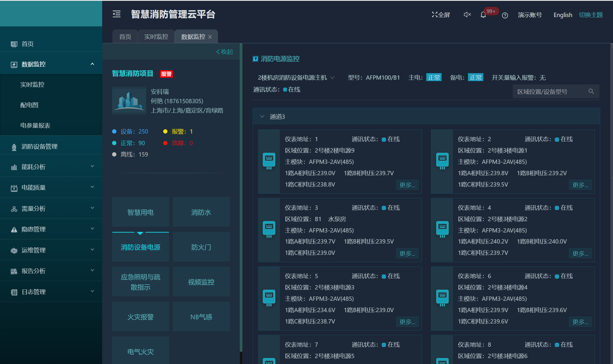Click the magnifier icon in device search box

pyautogui.click(x=591, y=91)
